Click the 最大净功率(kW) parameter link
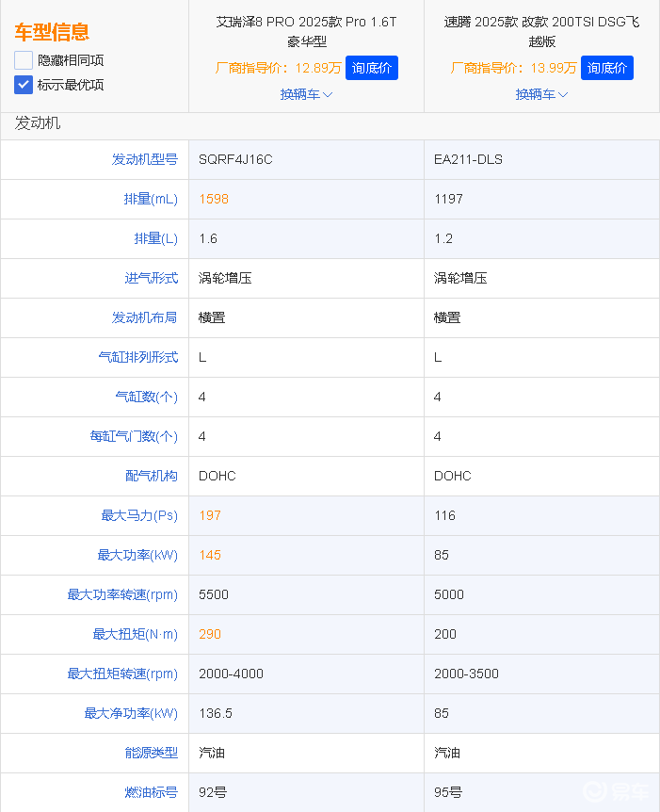Image resolution: width=660 pixels, height=812 pixels. pos(131,714)
